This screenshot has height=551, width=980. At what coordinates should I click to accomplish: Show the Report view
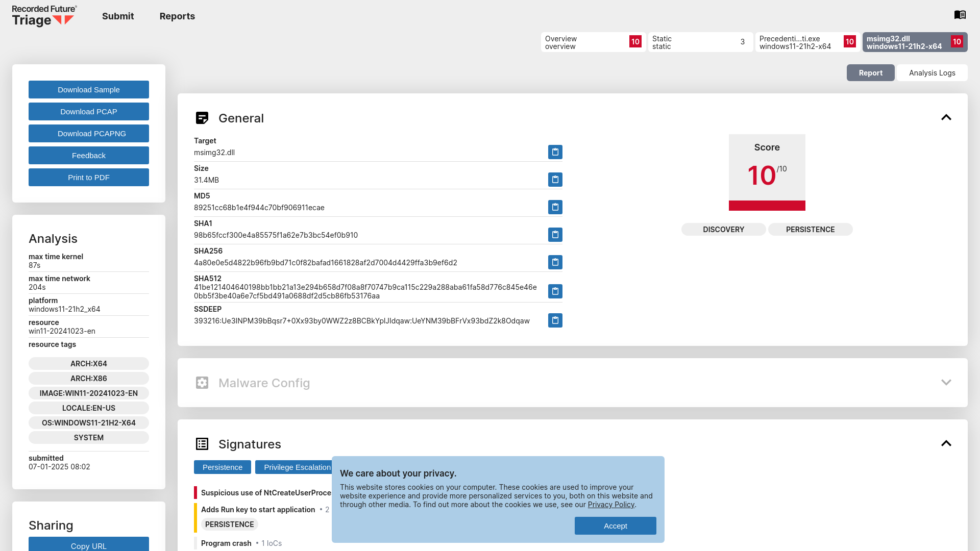point(870,73)
